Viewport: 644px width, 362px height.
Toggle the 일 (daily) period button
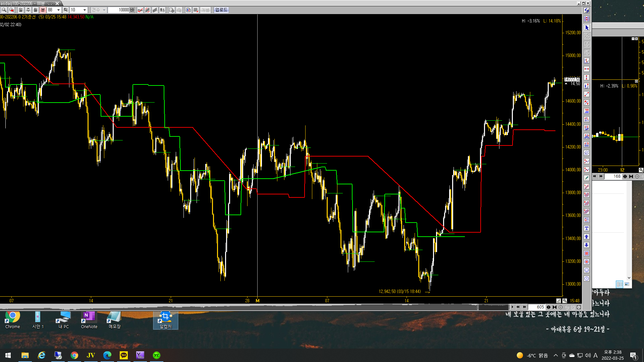coord(21,10)
